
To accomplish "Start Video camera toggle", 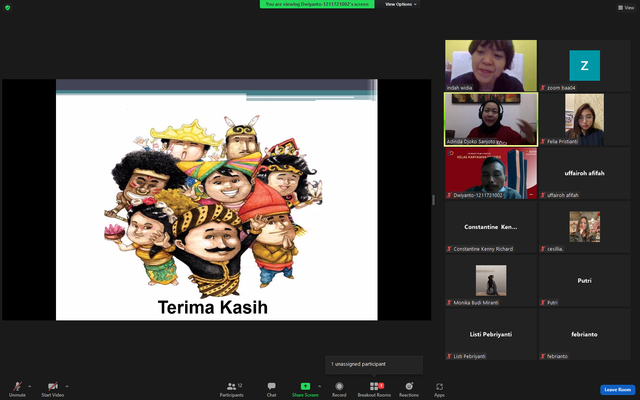I will pos(53,389).
